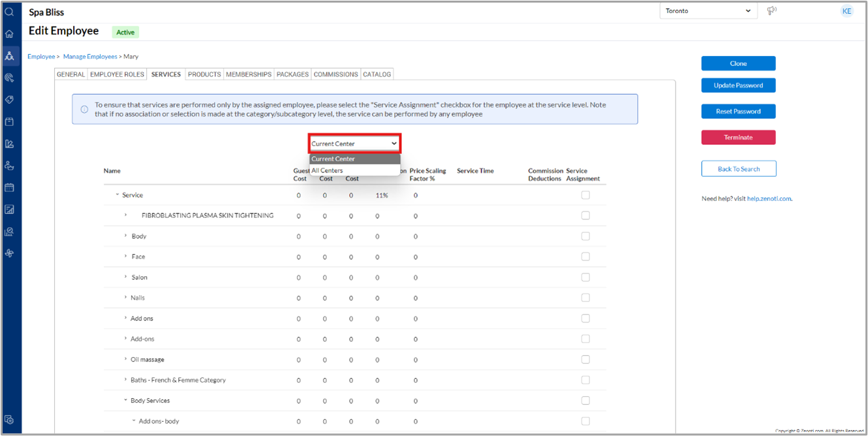
Task: Open the Toronto center dropdown
Action: coord(708,11)
